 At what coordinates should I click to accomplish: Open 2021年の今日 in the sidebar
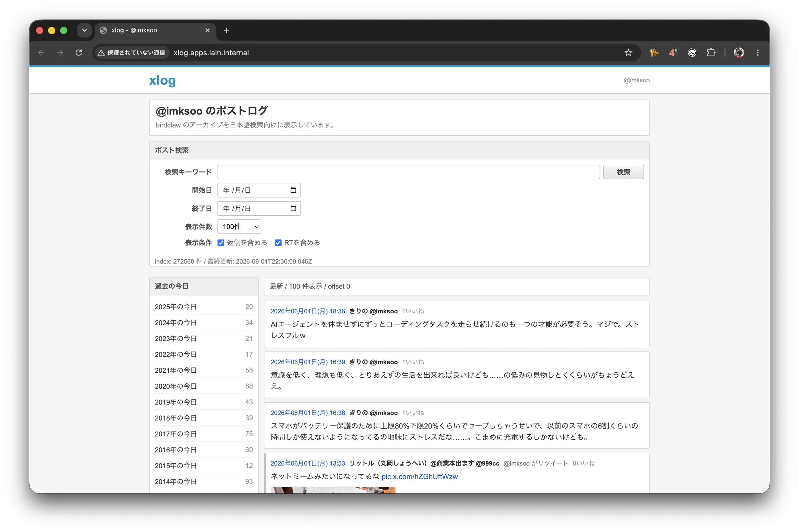point(204,370)
